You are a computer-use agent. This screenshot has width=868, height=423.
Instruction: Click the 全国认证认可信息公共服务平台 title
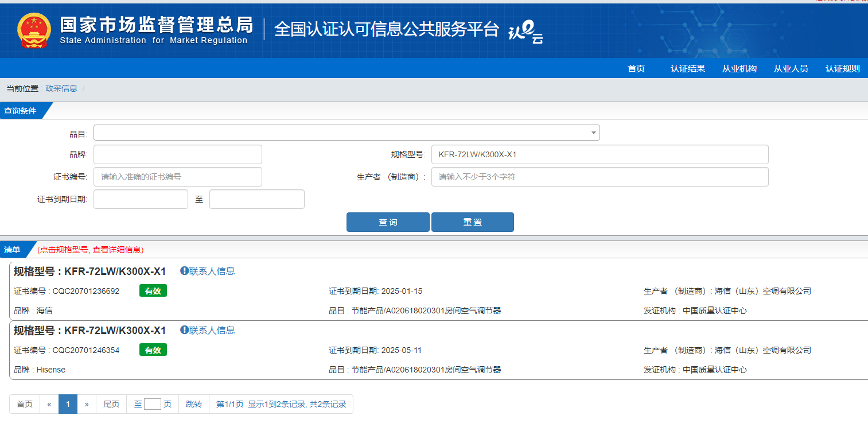[387, 29]
